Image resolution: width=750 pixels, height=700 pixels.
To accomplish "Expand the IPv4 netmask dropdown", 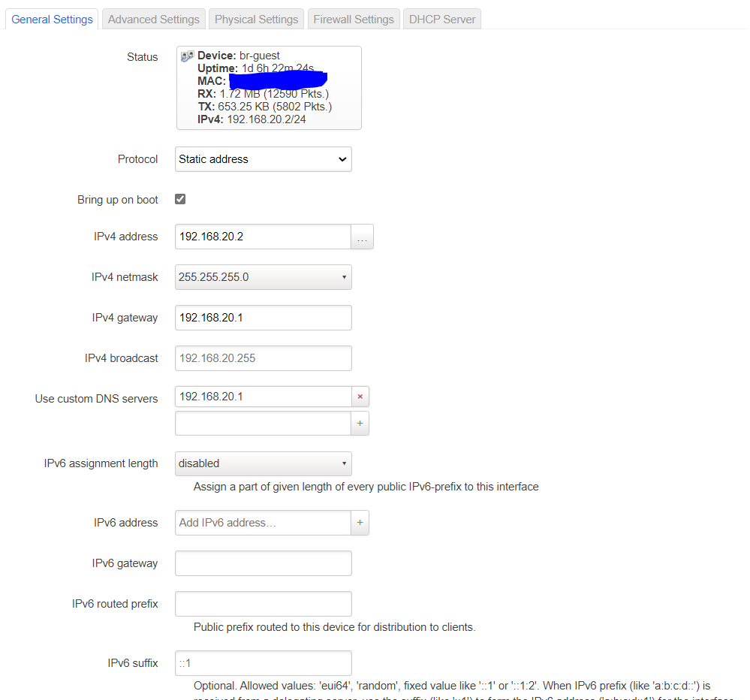I will (x=263, y=277).
